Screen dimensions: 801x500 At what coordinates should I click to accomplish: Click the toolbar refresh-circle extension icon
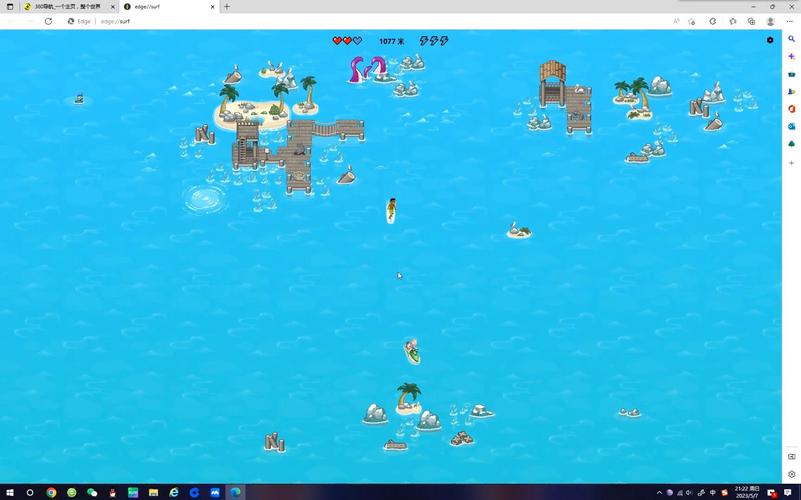(x=713, y=21)
